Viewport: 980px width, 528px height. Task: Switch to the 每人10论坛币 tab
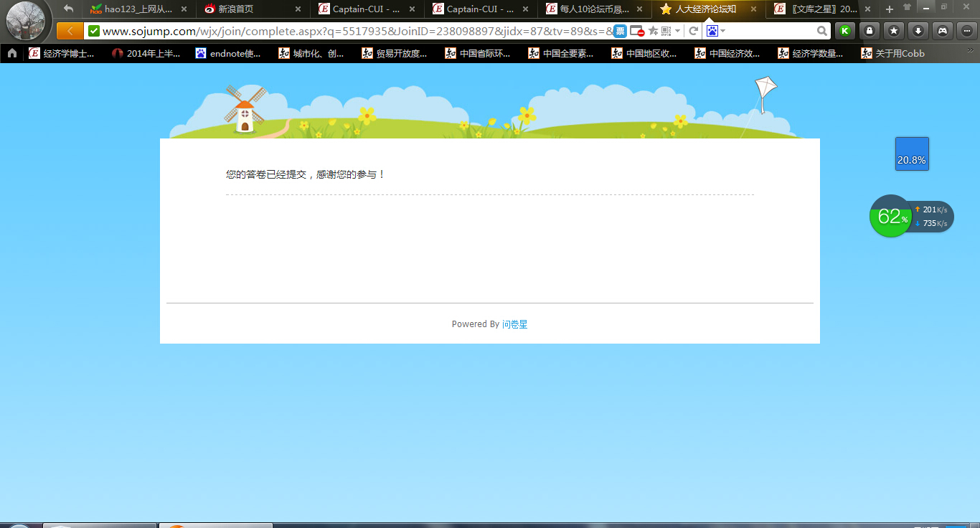click(x=595, y=9)
